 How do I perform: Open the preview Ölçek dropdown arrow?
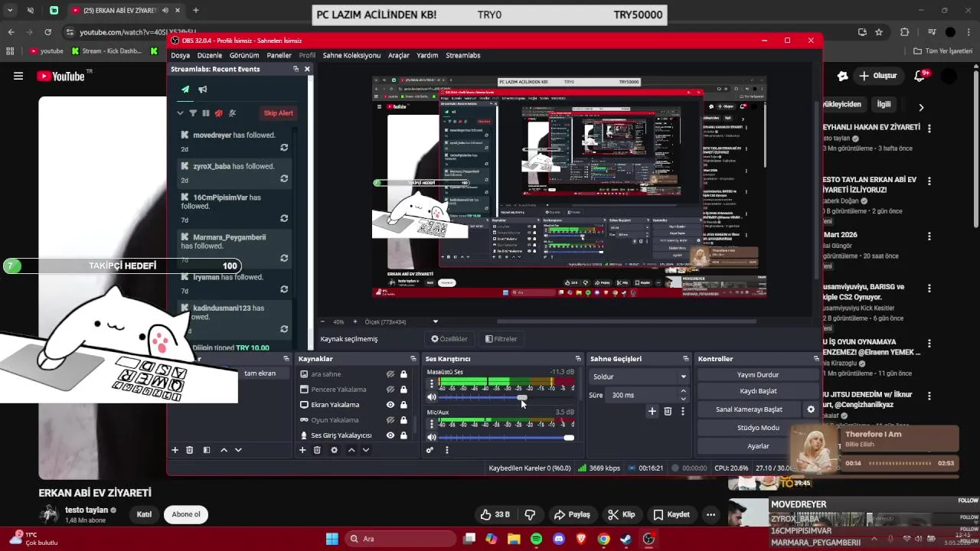[x=436, y=322]
